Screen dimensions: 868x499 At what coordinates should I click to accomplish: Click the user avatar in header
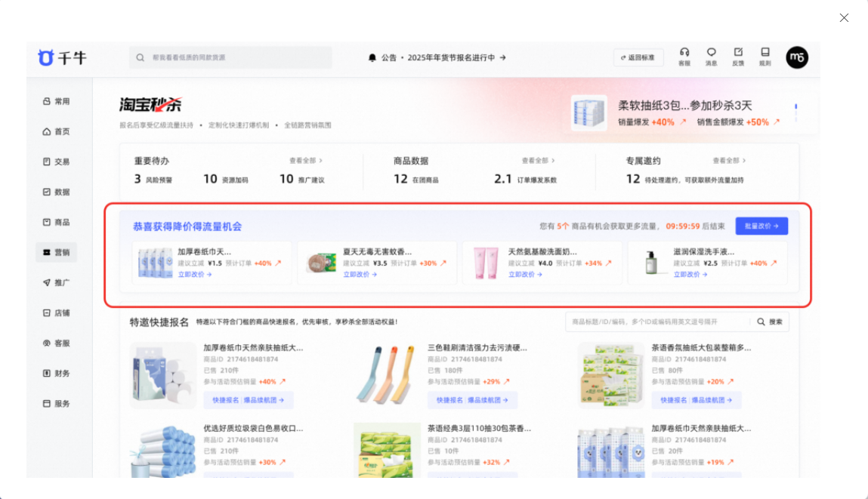click(797, 57)
